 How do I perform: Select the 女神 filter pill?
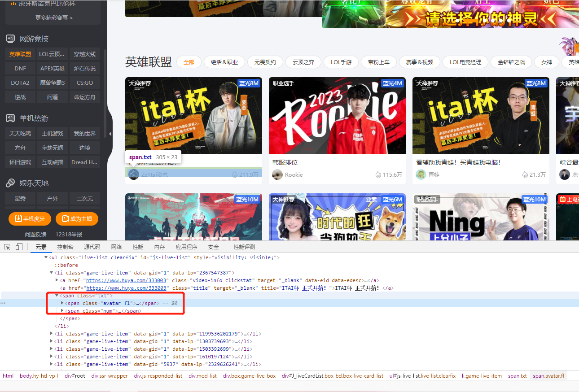(x=547, y=62)
